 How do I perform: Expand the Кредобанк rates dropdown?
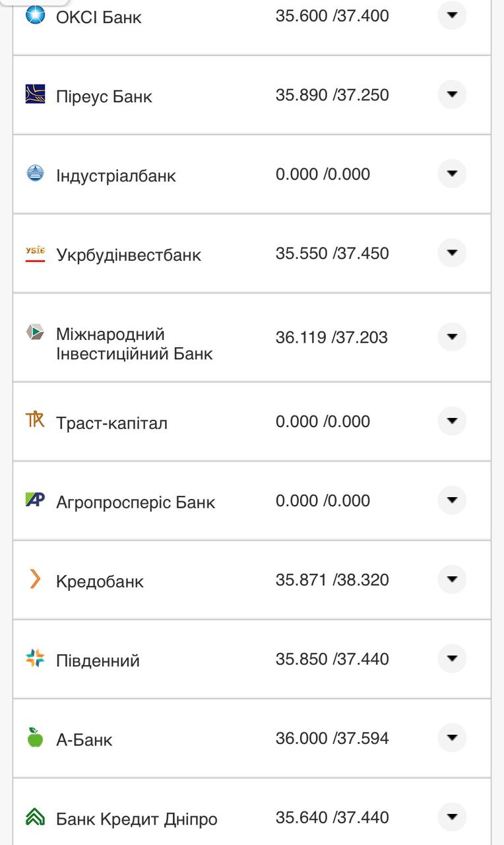(x=452, y=579)
